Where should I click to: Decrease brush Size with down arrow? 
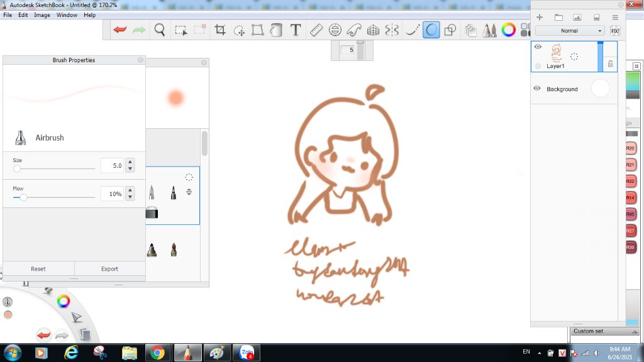tap(130, 168)
